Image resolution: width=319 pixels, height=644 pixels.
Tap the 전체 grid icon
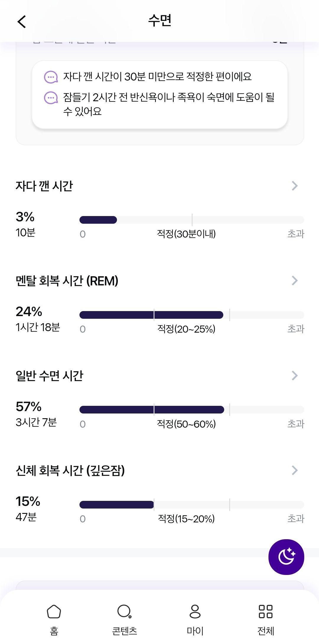[x=266, y=611]
